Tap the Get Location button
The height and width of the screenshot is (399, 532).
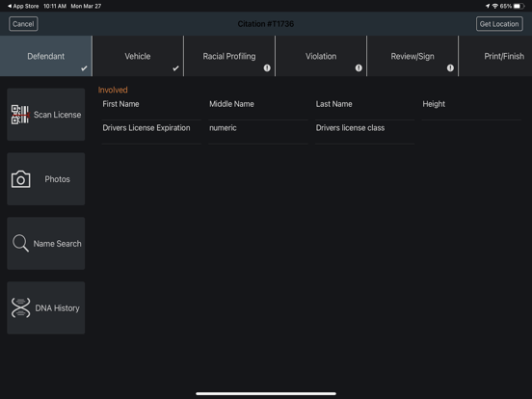pos(499,24)
